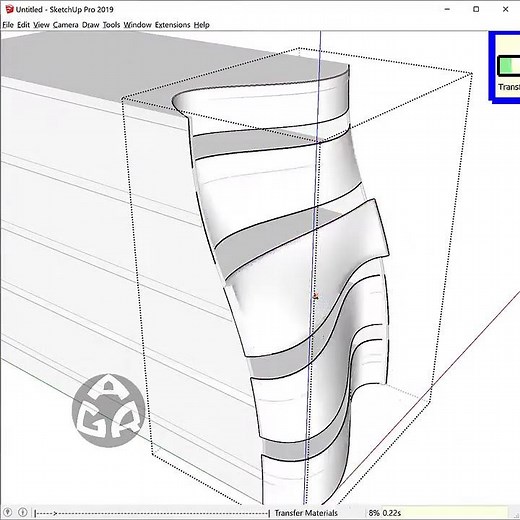The height and width of the screenshot is (520, 520).
Task: Open the Draw menu
Action: 91,25
